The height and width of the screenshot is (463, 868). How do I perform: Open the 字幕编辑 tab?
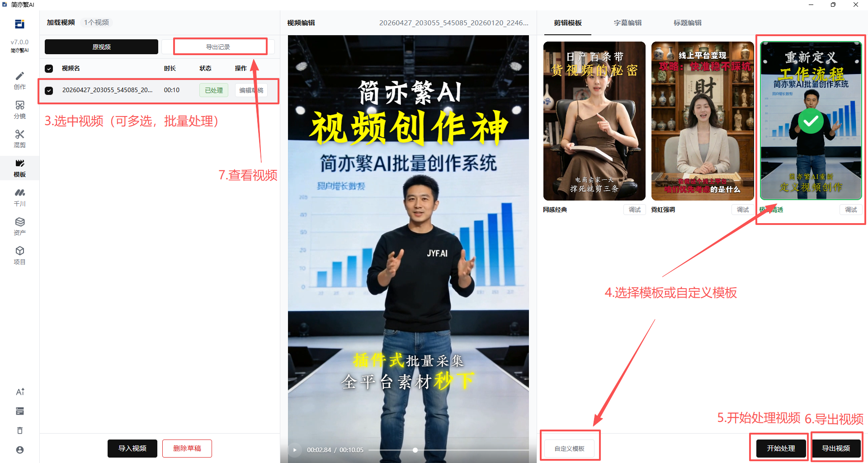tap(627, 23)
